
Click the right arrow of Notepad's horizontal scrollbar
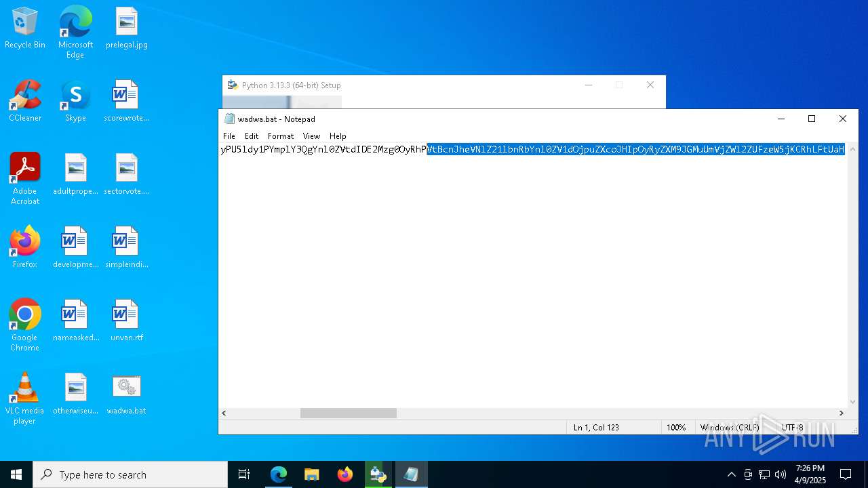click(x=842, y=413)
